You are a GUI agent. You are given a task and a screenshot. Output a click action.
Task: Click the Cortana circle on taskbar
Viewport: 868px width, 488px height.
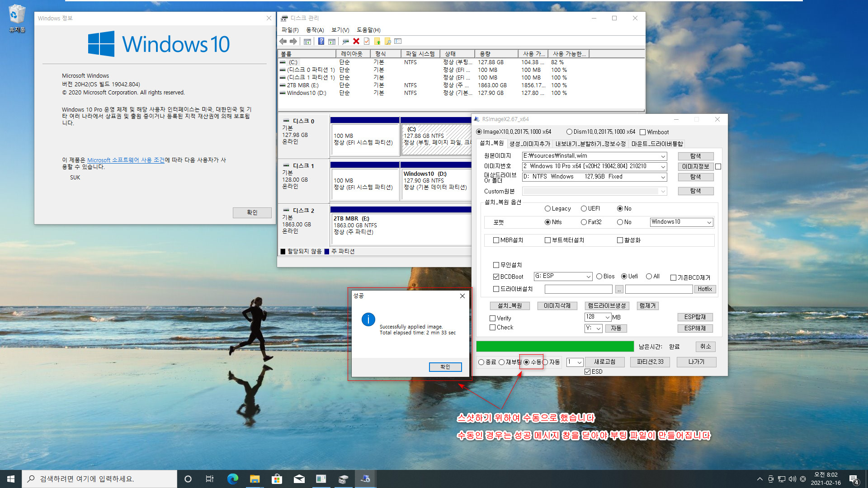188,479
